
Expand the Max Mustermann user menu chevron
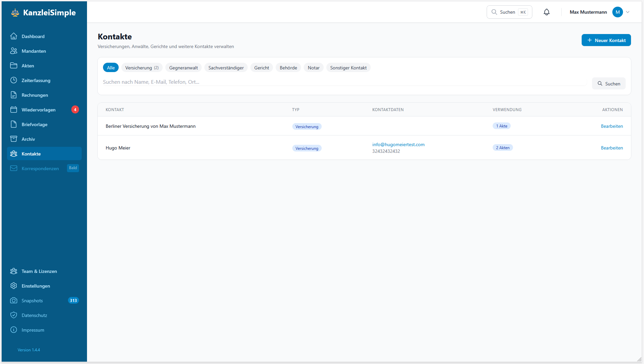[x=628, y=12]
